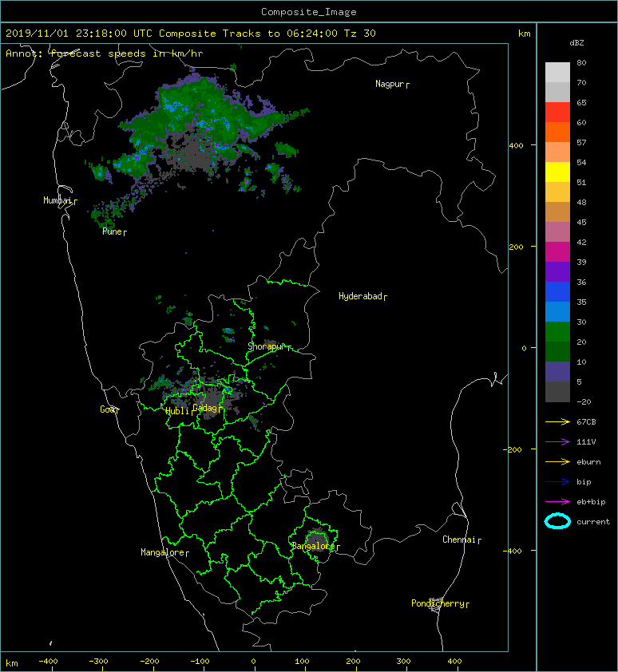Select the Chennai city label
618x672 pixels.
click(462, 540)
